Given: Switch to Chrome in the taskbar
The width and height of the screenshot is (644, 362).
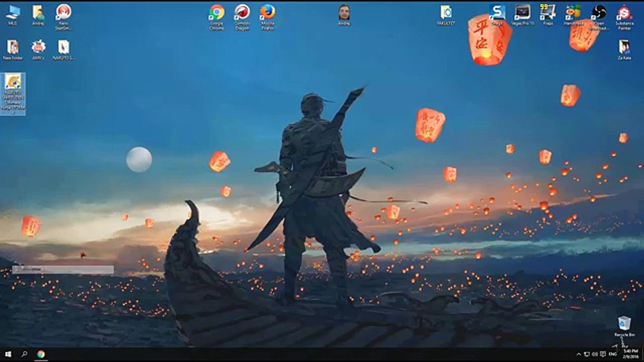Looking at the screenshot, I should tap(41, 354).
